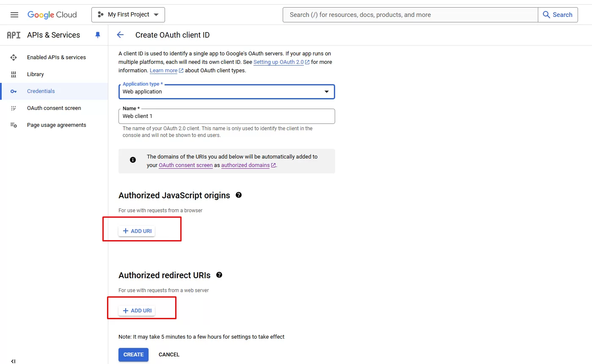The width and height of the screenshot is (592, 364).
Task: Open the hamburger navigation menu
Action: coord(14,15)
